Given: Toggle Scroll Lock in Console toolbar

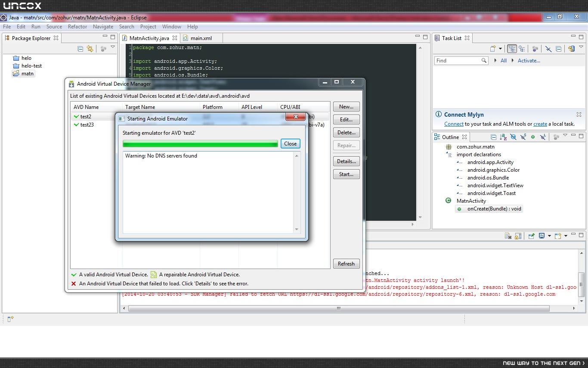Looking at the screenshot, I should (518, 236).
